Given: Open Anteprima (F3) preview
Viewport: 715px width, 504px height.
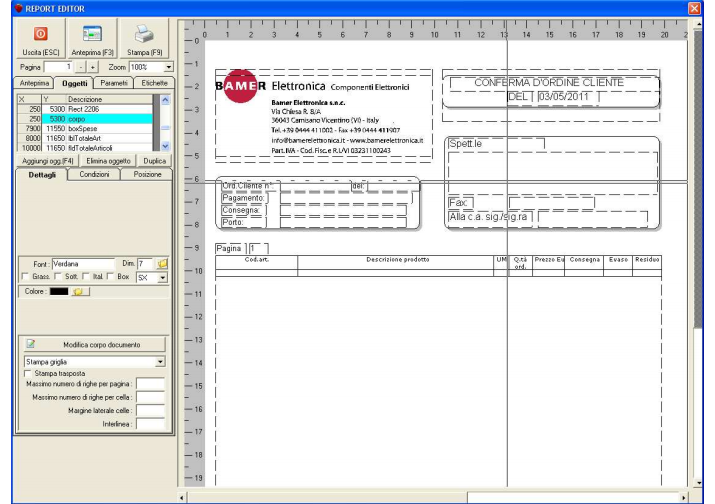Looking at the screenshot, I should click(x=92, y=39).
